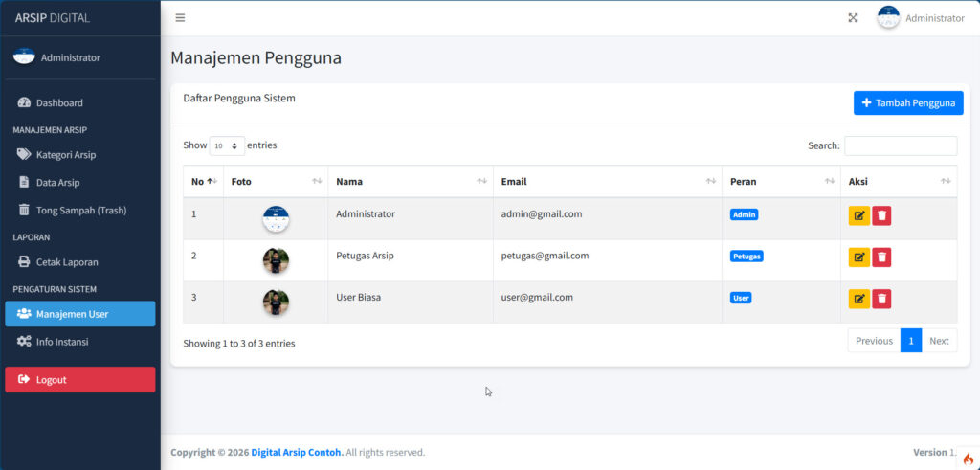Open Kategori Arsip in the sidebar
Screen dimensions: 980x470
point(66,154)
